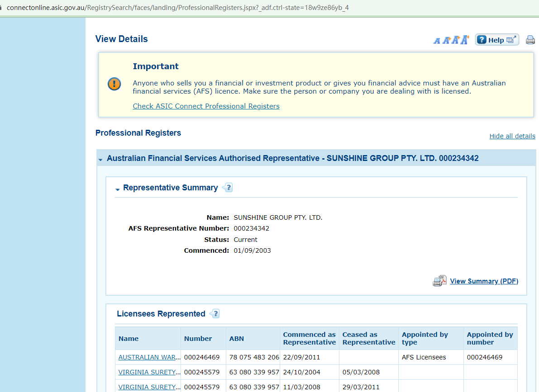Click AFS Representative Number value 000234342
This screenshot has height=392, width=539.
(251, 228)
